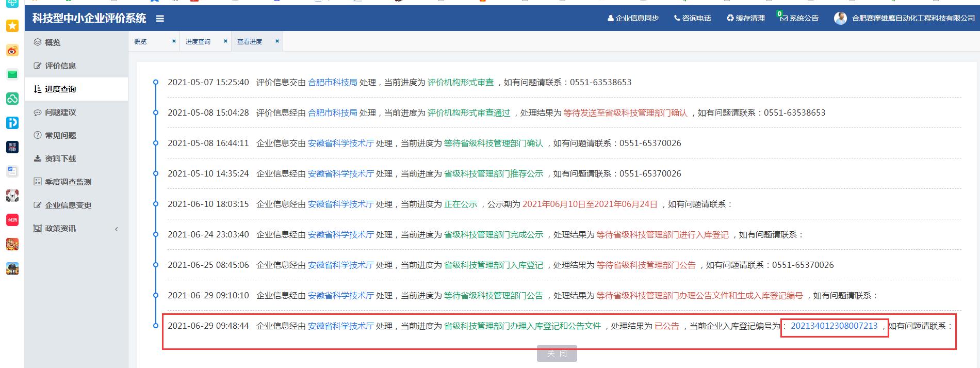Open company name account menu

pos(913,18)
